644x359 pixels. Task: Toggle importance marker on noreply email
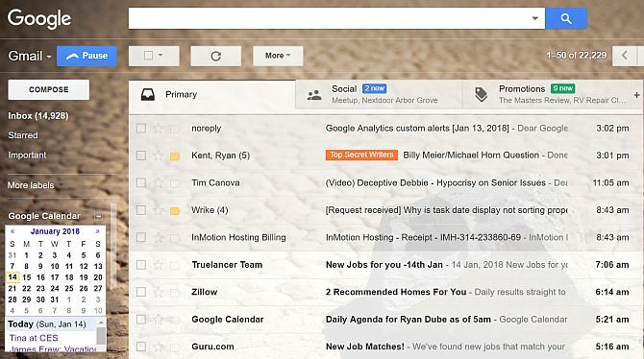[175, 130]
